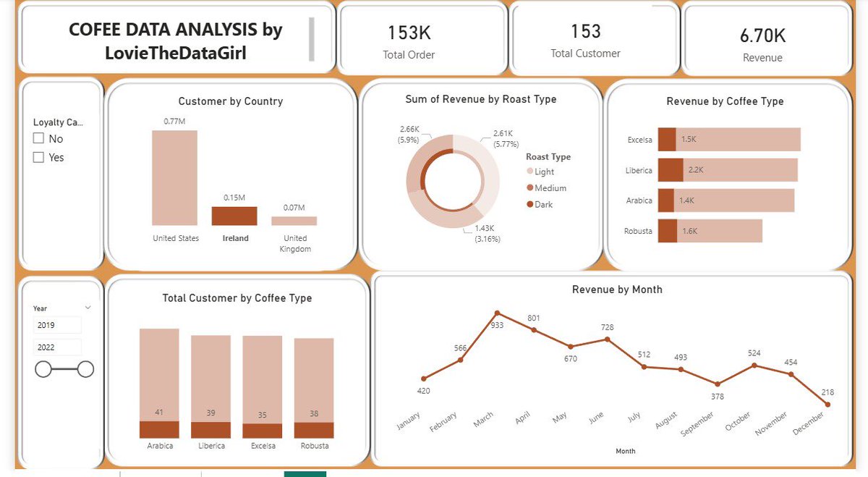
Task: Click the March data point labeled 933
Action: tap(497, 313)
